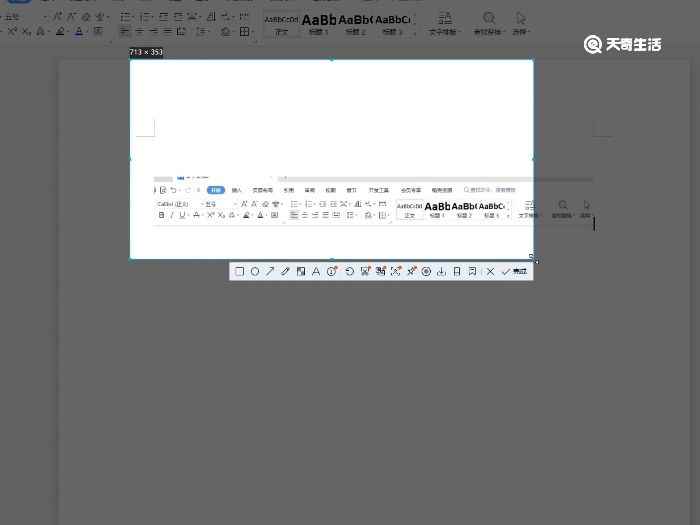Click the icon right of the undo arrow

tap(365, 271)
